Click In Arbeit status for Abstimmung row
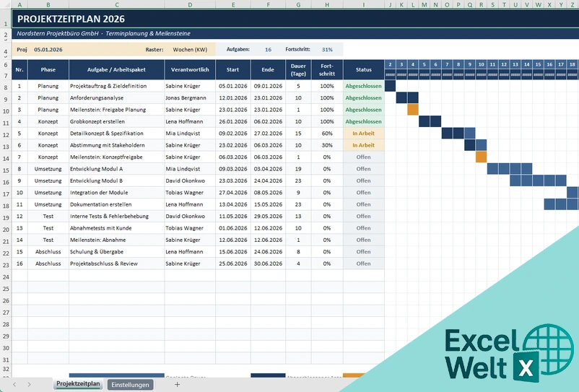579x392 pixels. pos(364,145)
